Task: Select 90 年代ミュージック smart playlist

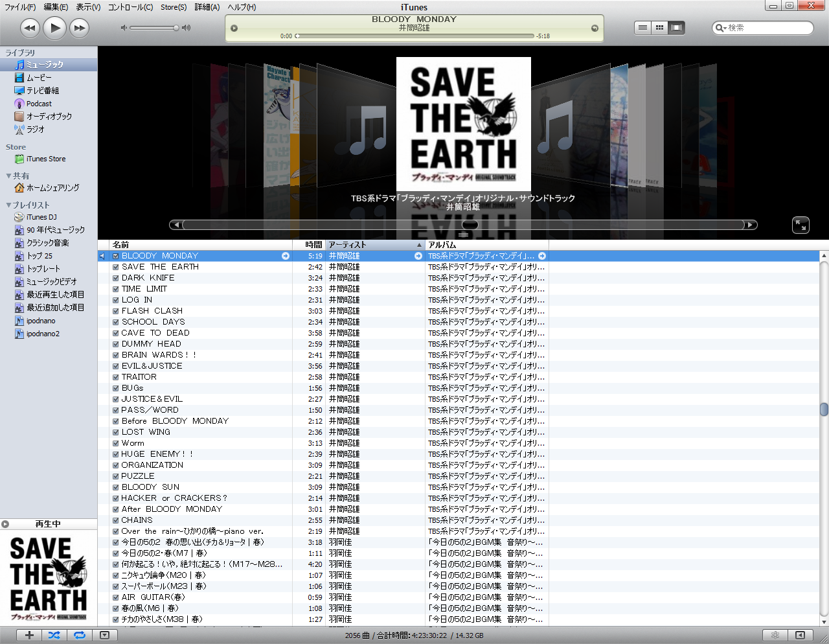Action: 49,230
